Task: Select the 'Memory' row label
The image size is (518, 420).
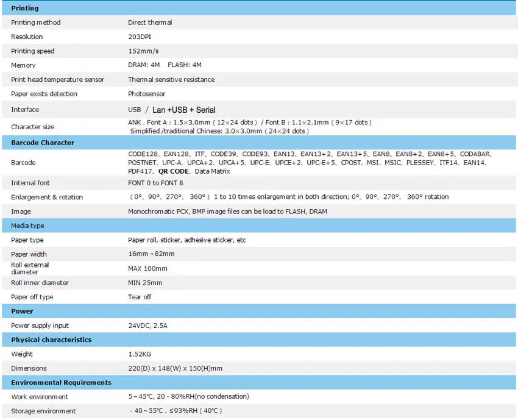Action: coord(23,65)
